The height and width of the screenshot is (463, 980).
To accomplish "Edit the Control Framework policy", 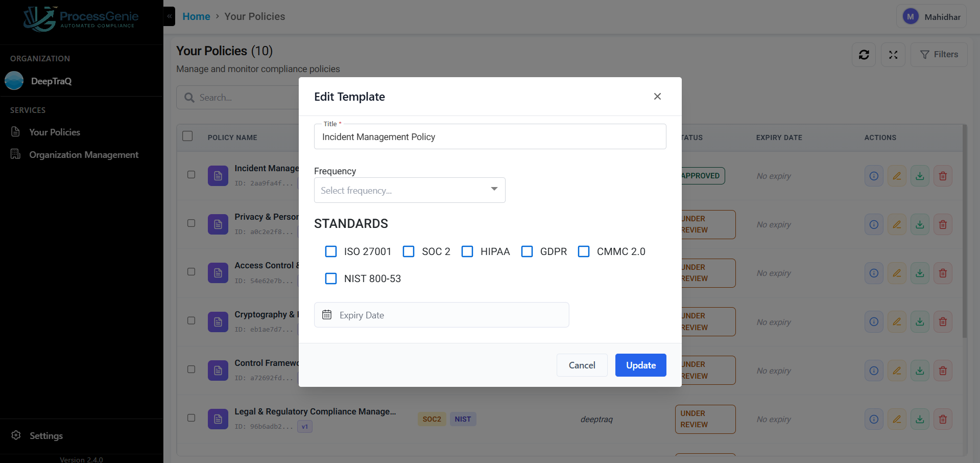I will pyautogui.click(x=897, y=371).
